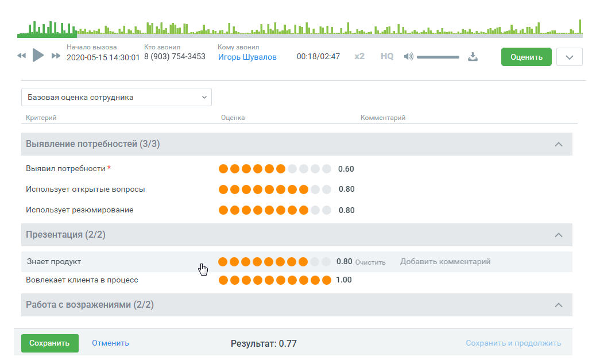
Task: Open the Игорь Шувалов employee link
Action: (247, 57)
